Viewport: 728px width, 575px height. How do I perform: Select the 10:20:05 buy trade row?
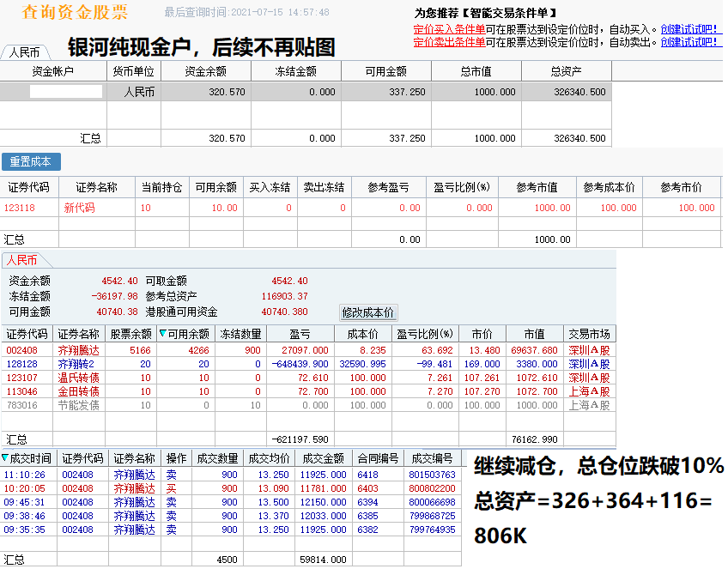(x=231, y=488)
